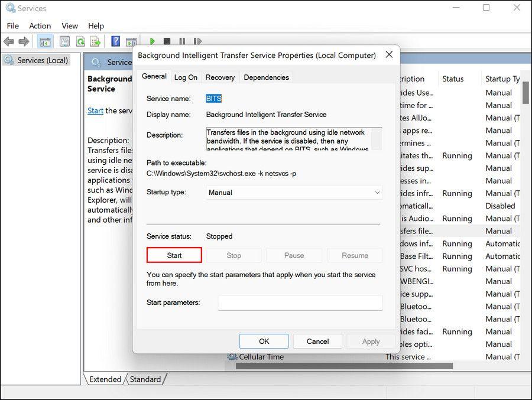Open the Recovery tab
This screenshot has width=532, height=400.
[220, 77]
